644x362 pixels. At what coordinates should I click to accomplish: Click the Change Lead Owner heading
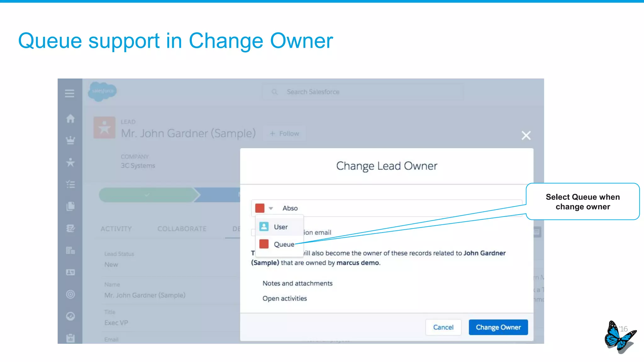[x=387, y=166]
